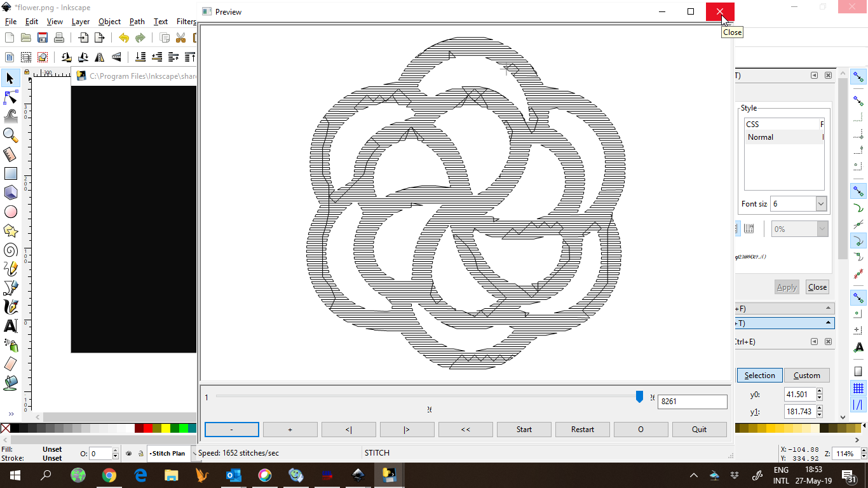Click the Flip horizontal icon
Screen dimensions: 868x488
click(100, 57)
